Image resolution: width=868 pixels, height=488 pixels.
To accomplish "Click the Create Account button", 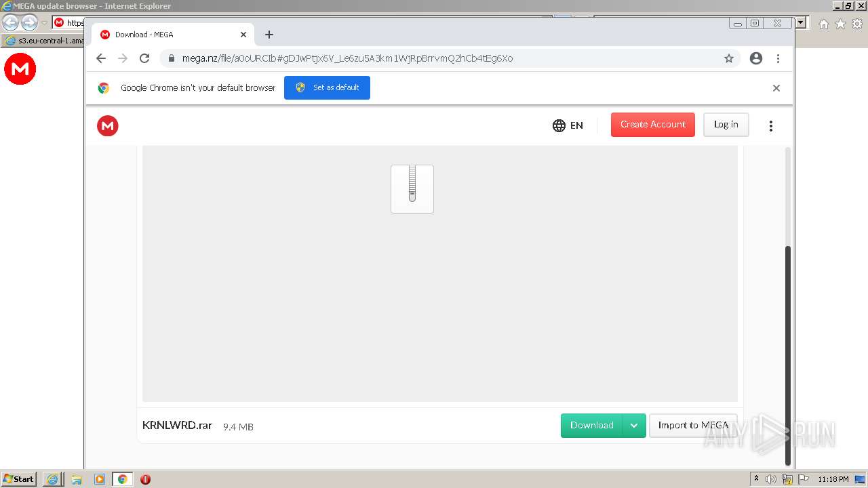I will [652, 125].
